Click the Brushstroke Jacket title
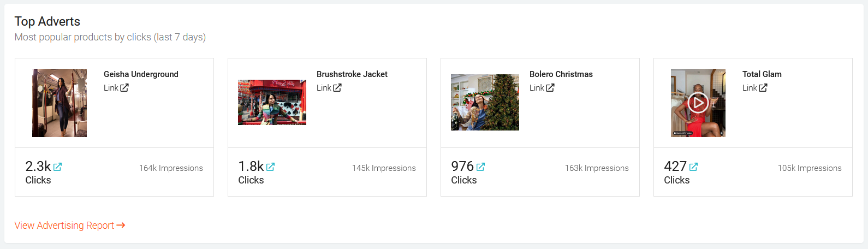The image size is (868, 249). click(352, 74)
